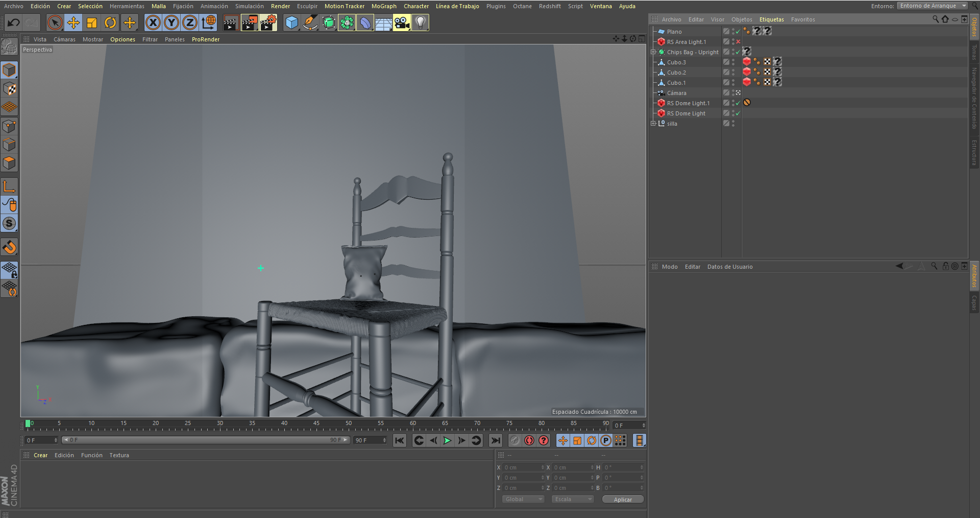
Task: Toggle Z axis lock
Action: [x=190, y=22]
